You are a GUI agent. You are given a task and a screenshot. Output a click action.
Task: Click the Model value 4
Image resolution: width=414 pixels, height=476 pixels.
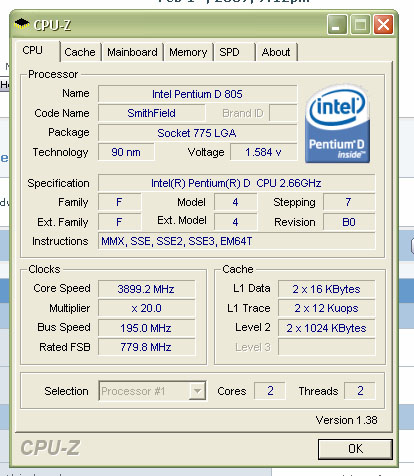[236, 202]
